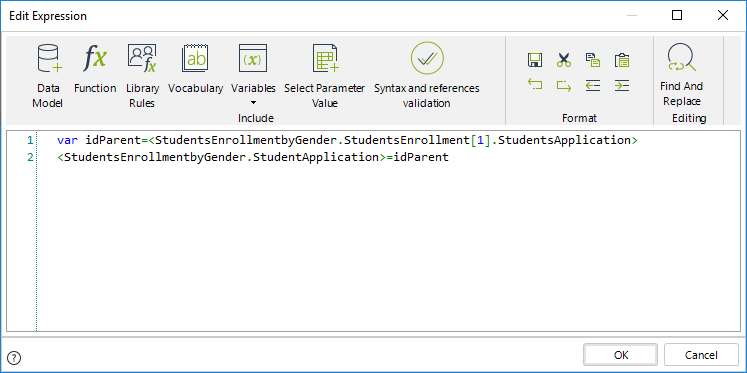This screenshot has height=373, width=747.
Task: Open Find And Replace
Action: [x=682, y=74]
